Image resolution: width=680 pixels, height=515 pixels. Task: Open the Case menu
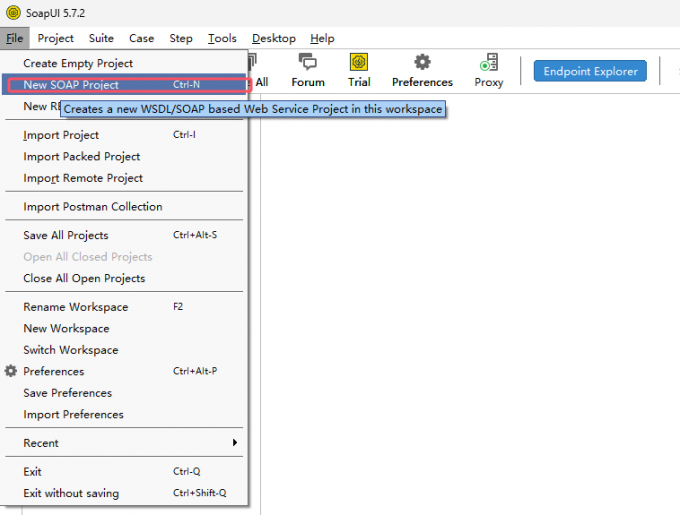coord(141,38)
